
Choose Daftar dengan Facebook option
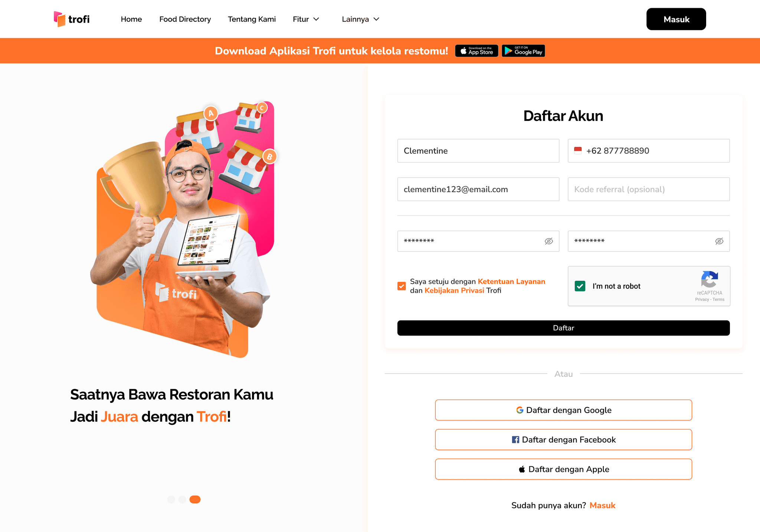pos(563,440)
